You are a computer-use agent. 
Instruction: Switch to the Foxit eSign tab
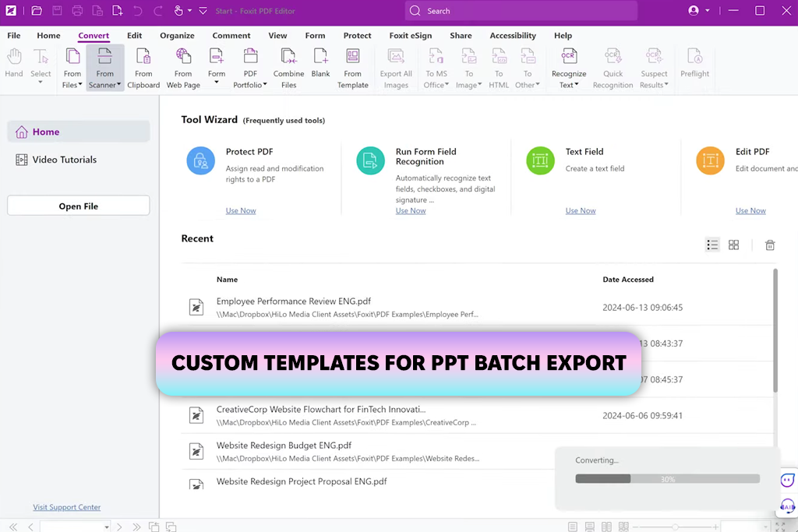410,36
